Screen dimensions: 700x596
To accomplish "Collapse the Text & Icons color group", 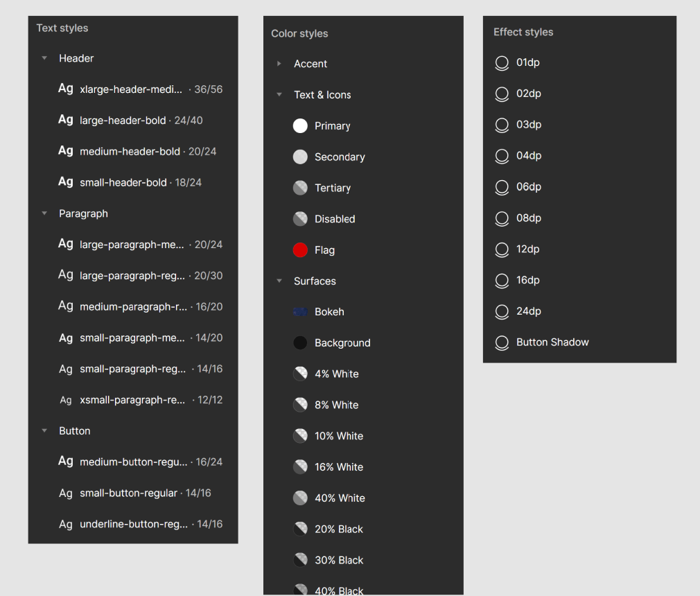I will (279, 95).
